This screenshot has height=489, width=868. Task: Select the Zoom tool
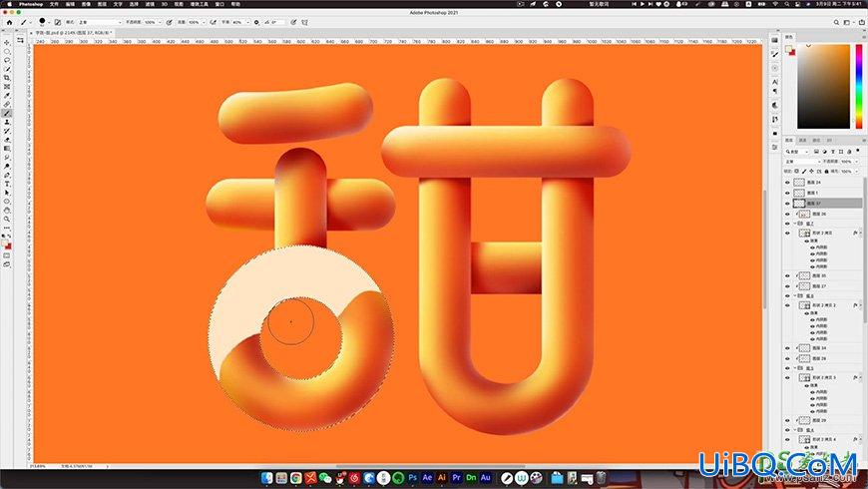coord(7,220)
